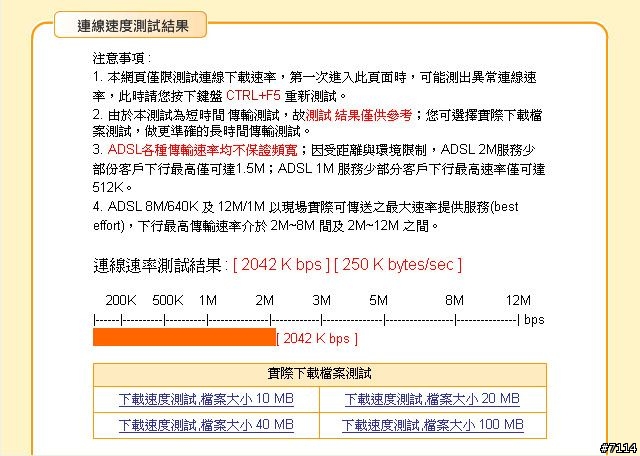This screenshot has width=640, height=456.
Task: Click the 2M scale label
Action: [x=264, y=301]
